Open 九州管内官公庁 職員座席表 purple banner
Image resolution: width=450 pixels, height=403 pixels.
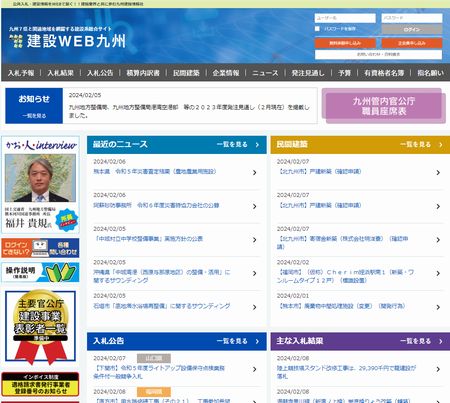pyautogui.click(x=384, y=106)
